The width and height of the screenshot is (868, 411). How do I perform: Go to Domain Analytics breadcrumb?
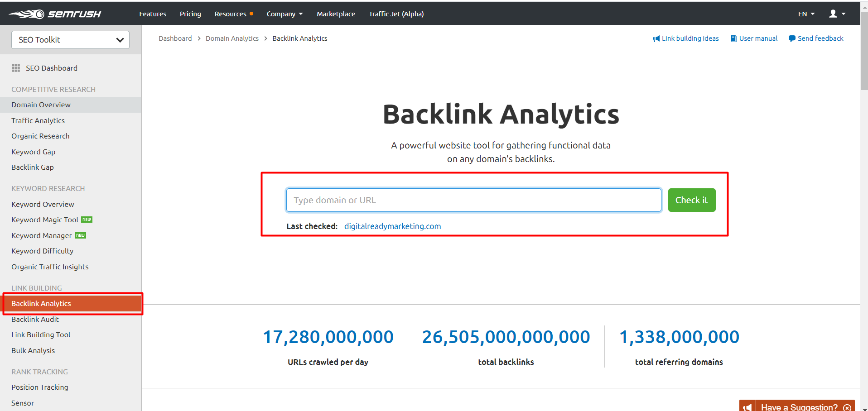click(x=232, y=38)
